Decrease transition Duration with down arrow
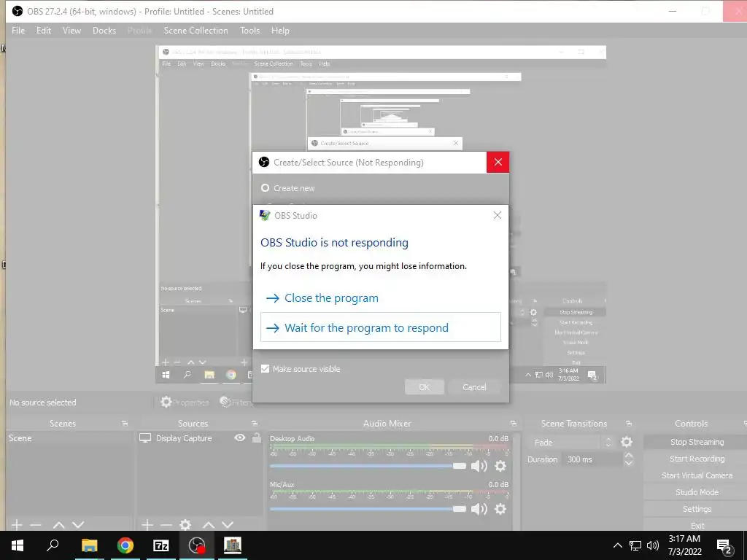 click(x=629, y=463)
